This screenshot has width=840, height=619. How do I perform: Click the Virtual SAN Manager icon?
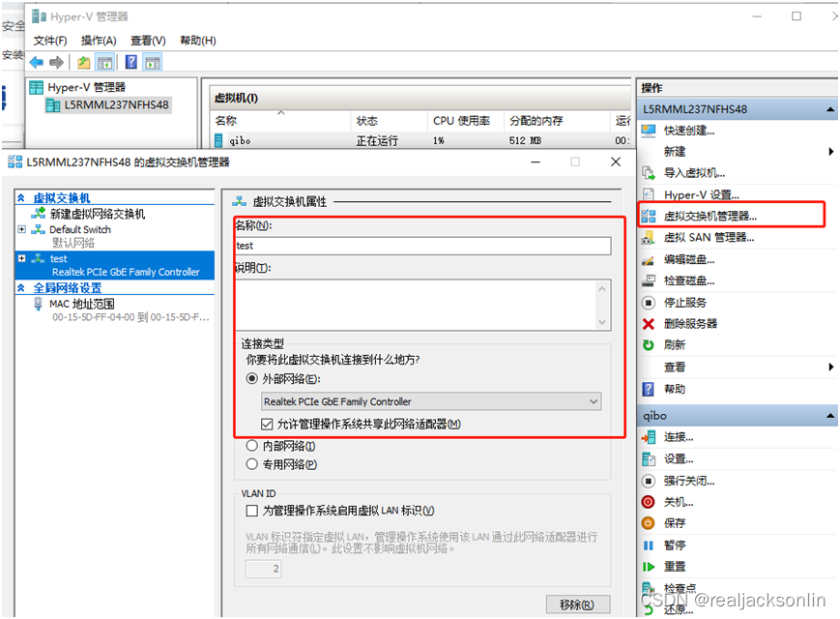click(x=649, y=237)
